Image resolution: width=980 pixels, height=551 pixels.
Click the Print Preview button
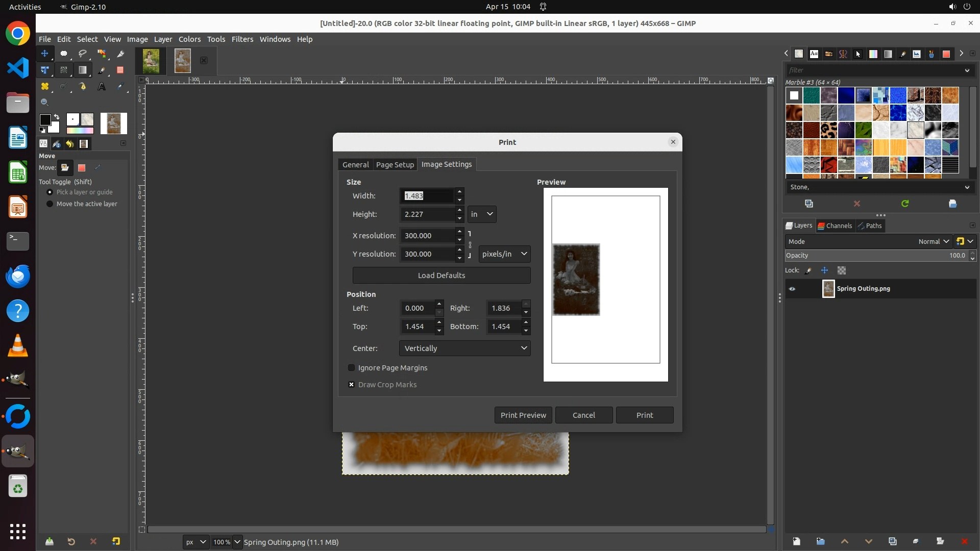(x=523, y=415)
